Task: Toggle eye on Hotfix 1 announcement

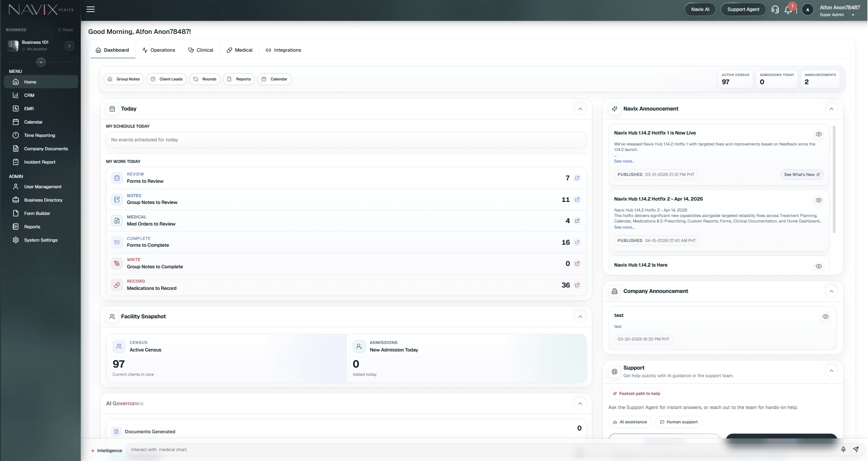Action: pos(819,134)
